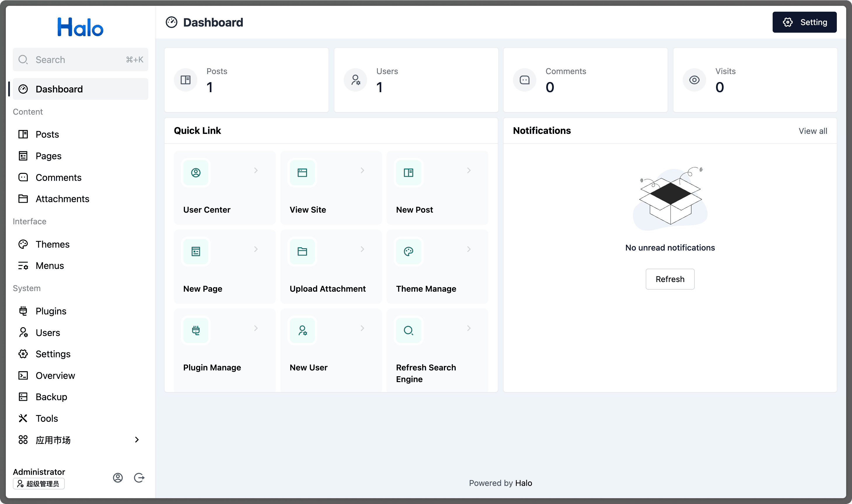The width and height of the screenshot is (852, 504).
Task: Click the Theme Manage quick link icon
Action: [408, 251]
